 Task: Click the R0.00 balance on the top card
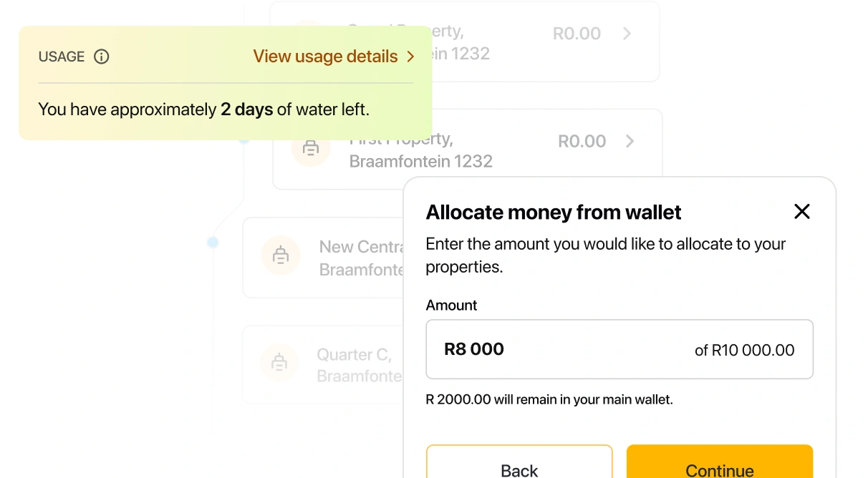577,33
